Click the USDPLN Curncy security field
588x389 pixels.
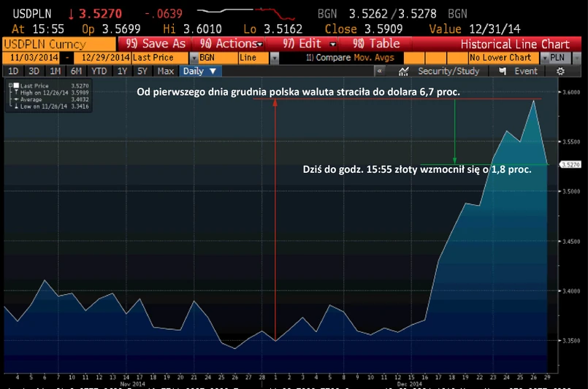59,45
